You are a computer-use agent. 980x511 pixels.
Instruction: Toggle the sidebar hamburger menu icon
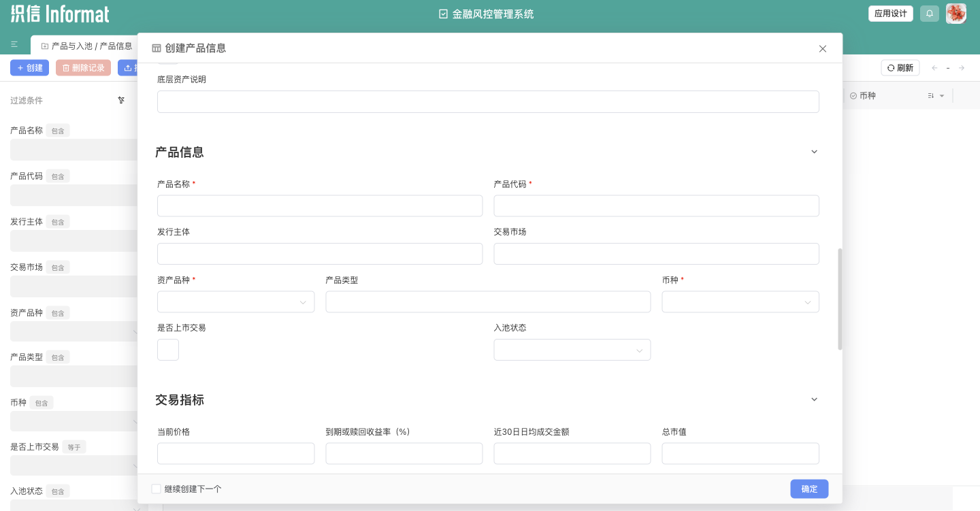click(x=14, y=45)
